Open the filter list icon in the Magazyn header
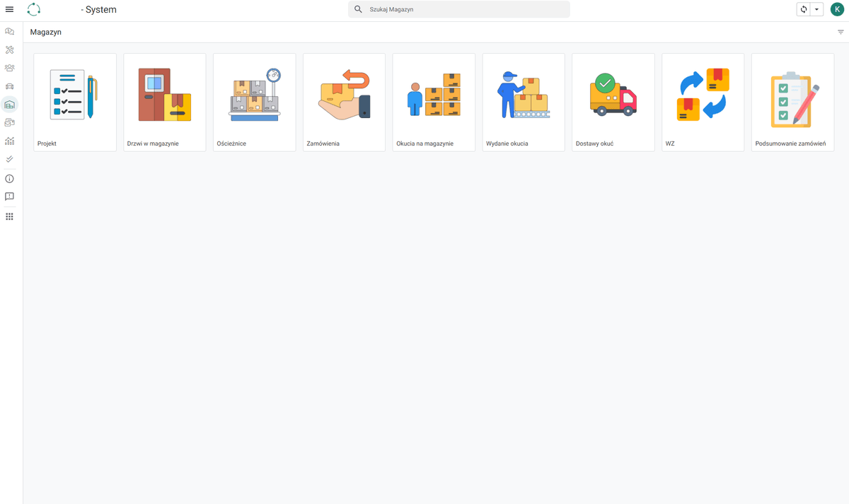This screenshot has width=849, height=504. click(841, 33)
